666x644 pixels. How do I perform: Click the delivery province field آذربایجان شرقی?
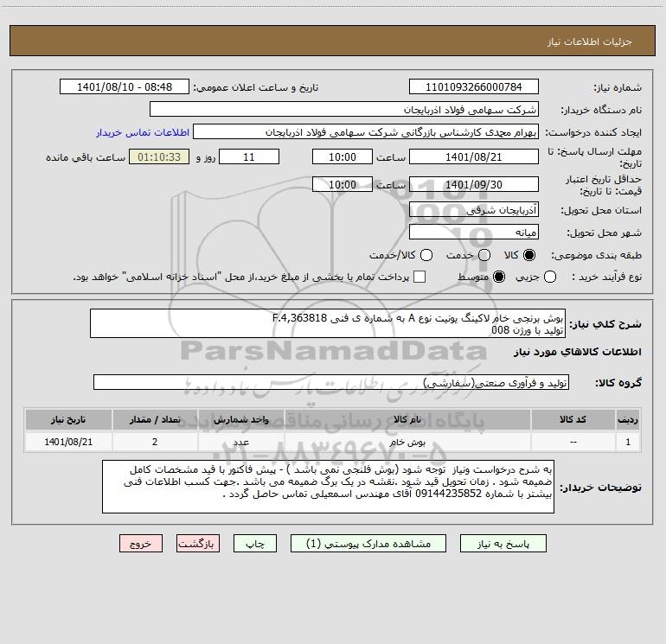pos(474,209)
